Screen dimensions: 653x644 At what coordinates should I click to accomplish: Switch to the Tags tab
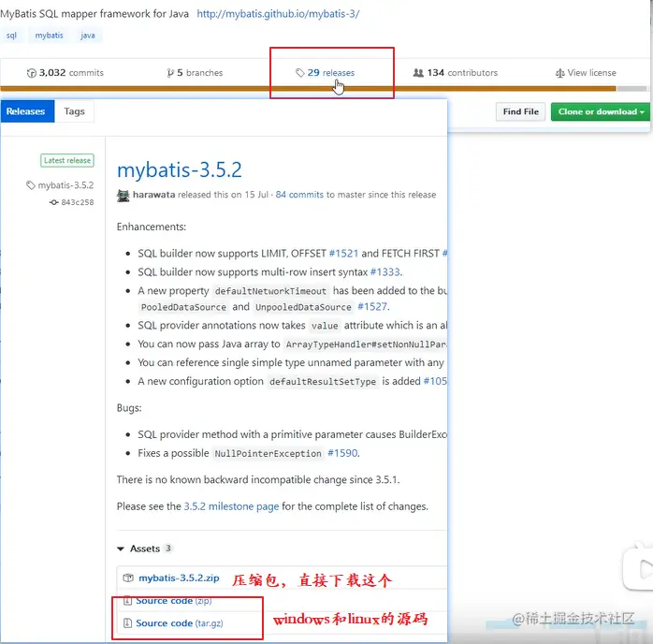tap(74, 111)
